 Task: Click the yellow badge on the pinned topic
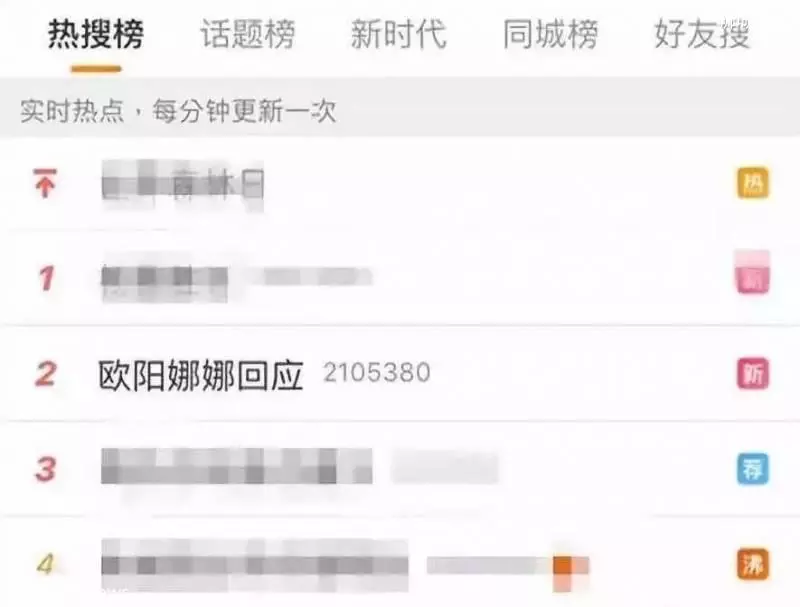[x=753, y=183]
